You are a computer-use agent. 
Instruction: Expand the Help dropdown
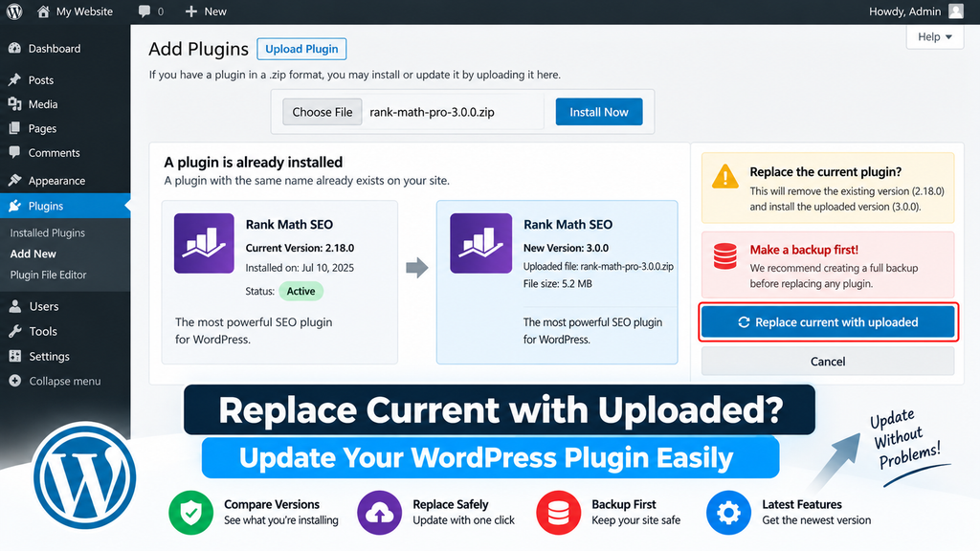(x=935, y=37)
